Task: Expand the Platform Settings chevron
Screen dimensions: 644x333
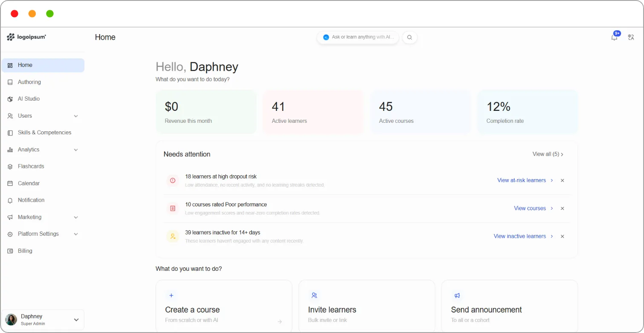Action: (76, 234)
